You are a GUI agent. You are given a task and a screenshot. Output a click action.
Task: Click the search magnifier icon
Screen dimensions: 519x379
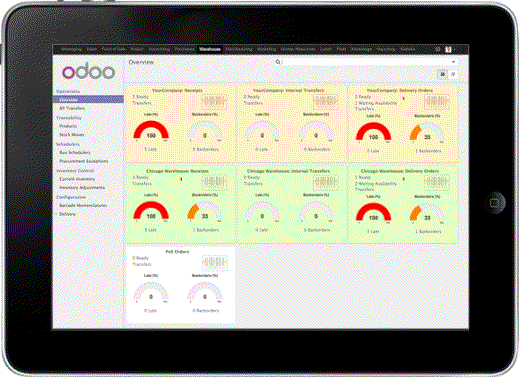[x=278, y=62]
